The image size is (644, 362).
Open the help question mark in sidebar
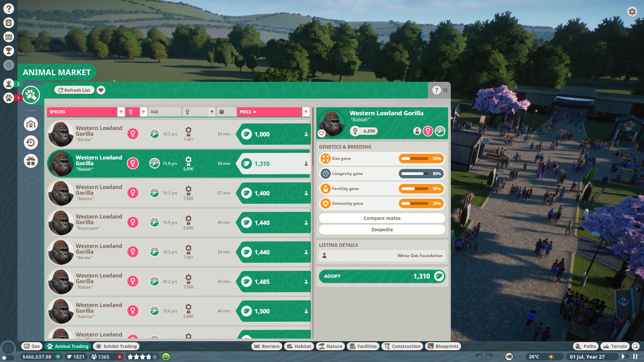(x=8, y=9)
